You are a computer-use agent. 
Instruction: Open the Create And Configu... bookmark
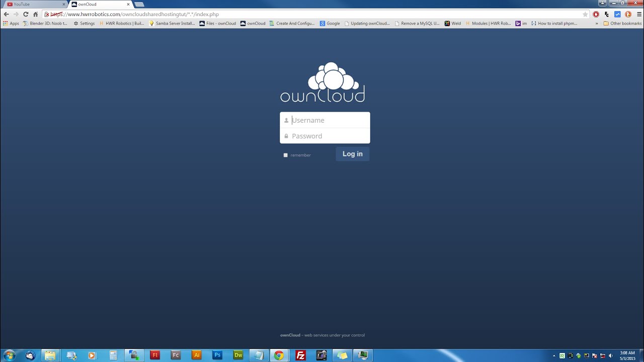pos(292,23)
